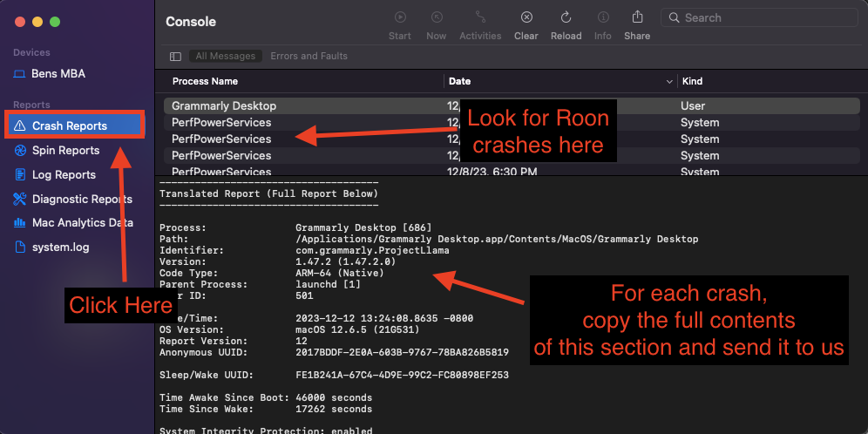Click the system.log file icon
The height and width of the screenshot is (434, 868).
point(20,247)
